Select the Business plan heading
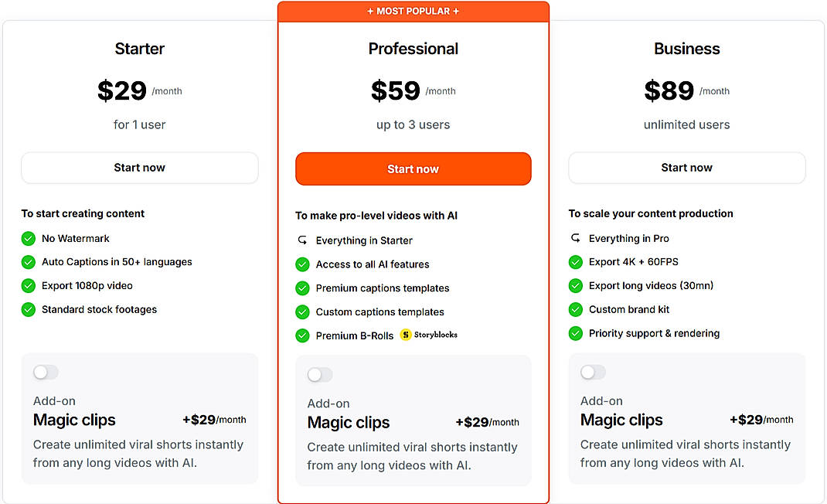The image size is (827, 504). tap(686, 48)
